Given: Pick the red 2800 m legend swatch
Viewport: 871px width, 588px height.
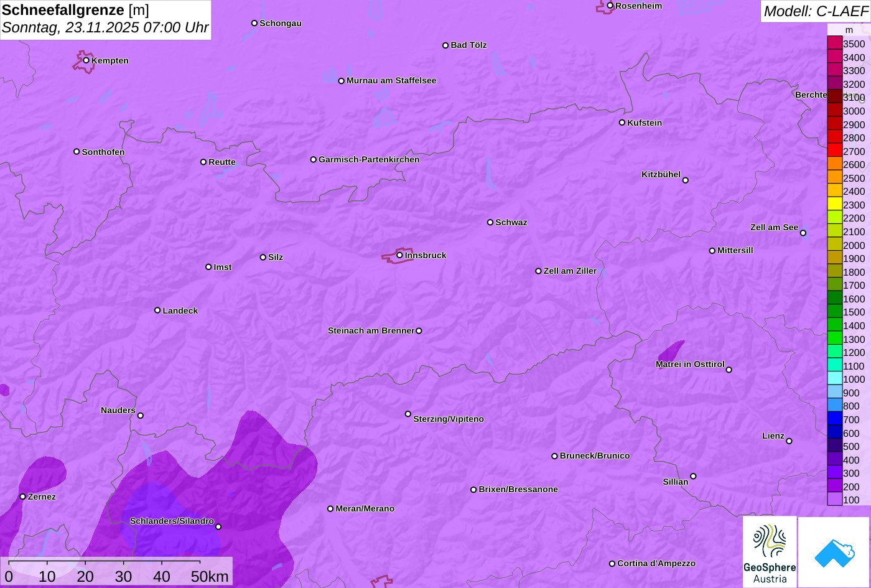Looking at the screenshot, I should click(x=834, y=137).
